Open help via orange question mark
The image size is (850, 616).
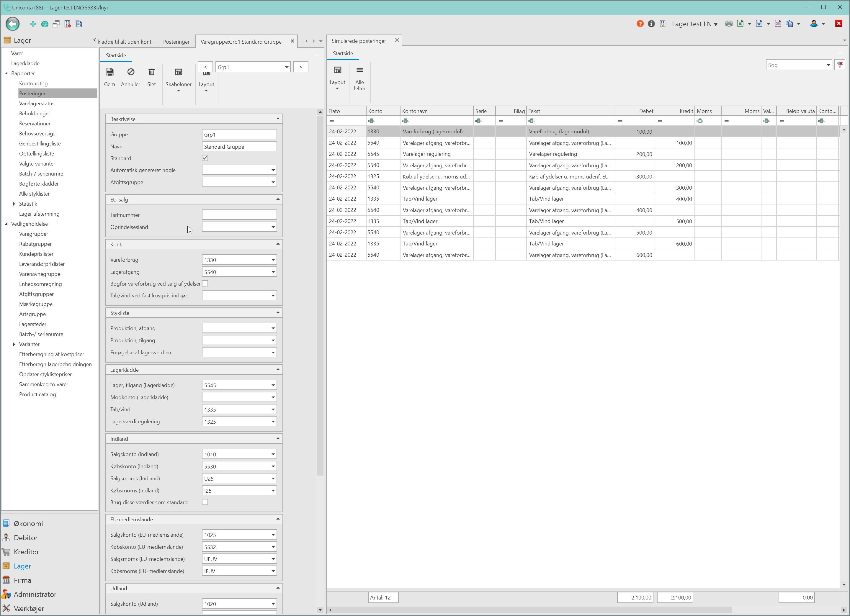(x=640, y=24)
